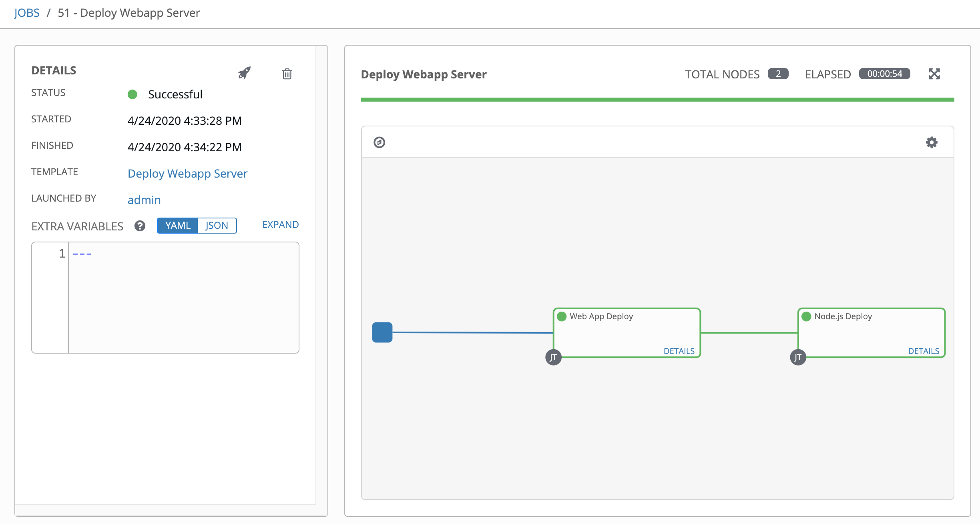
Task: Open the workflow settings gear
Action: tap(932, 142)
